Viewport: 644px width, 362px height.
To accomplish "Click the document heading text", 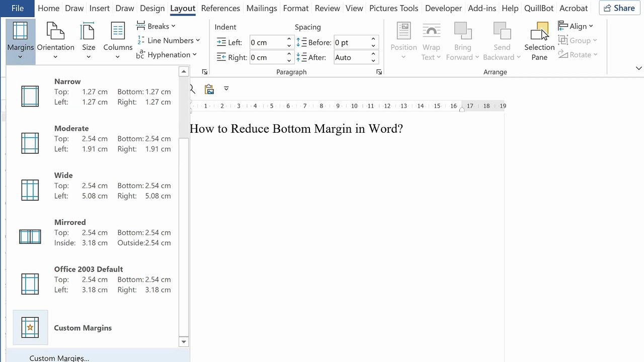I will 296,129.
